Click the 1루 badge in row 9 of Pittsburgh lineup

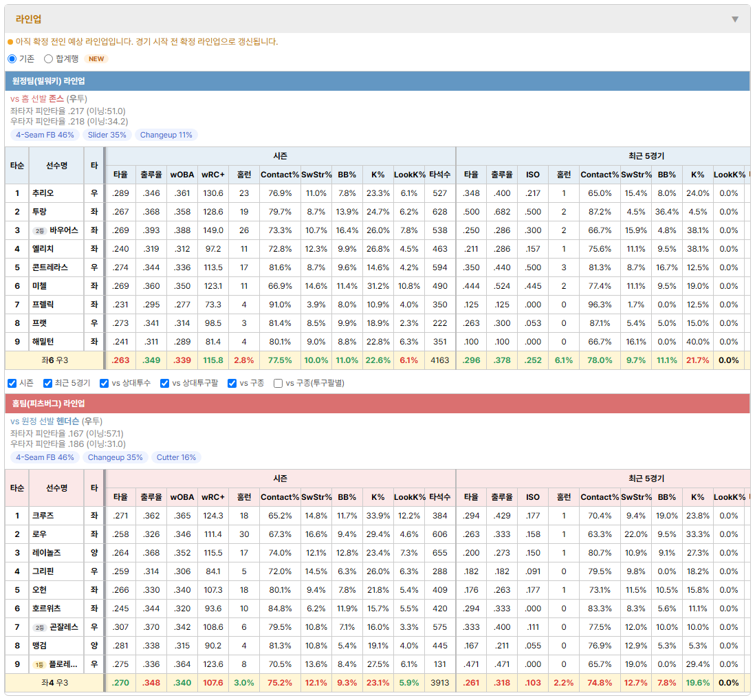pos(39,664)
